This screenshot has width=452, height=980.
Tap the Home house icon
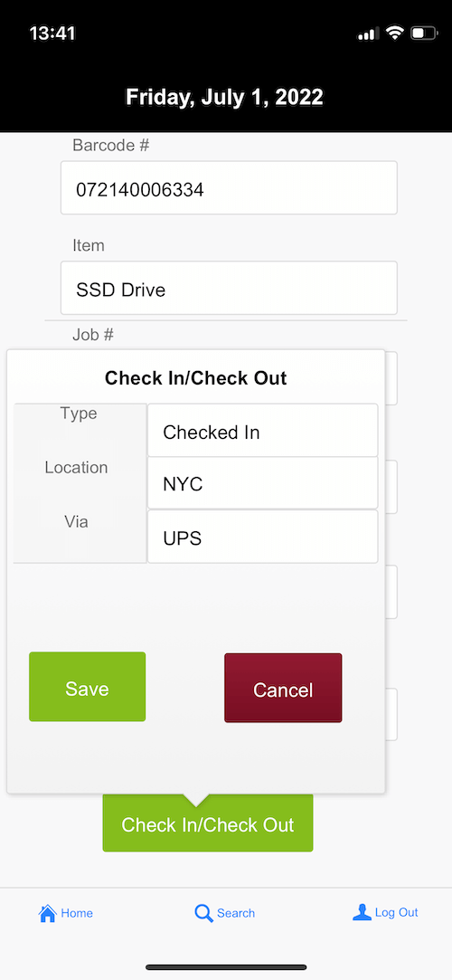click(x=47, y=913)
